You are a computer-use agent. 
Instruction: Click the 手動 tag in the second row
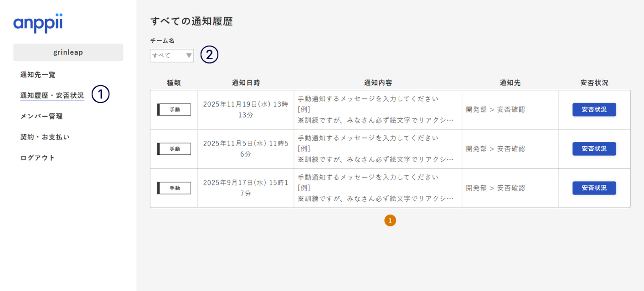174,149
